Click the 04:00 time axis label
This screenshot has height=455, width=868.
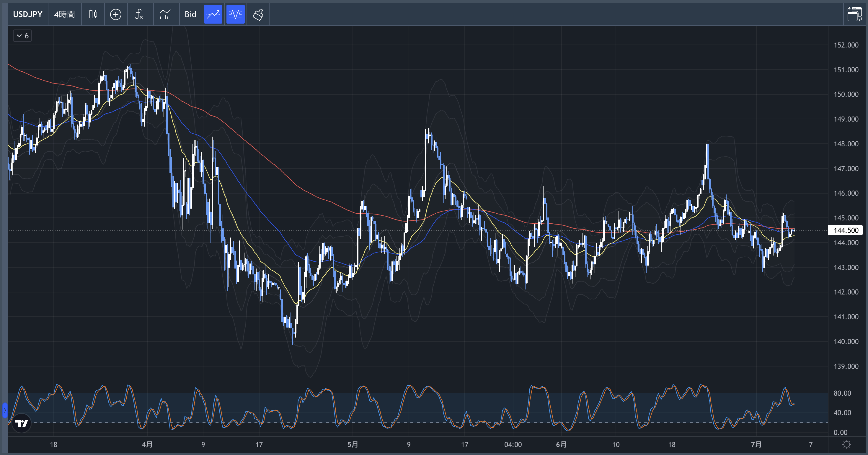point(513,445)
